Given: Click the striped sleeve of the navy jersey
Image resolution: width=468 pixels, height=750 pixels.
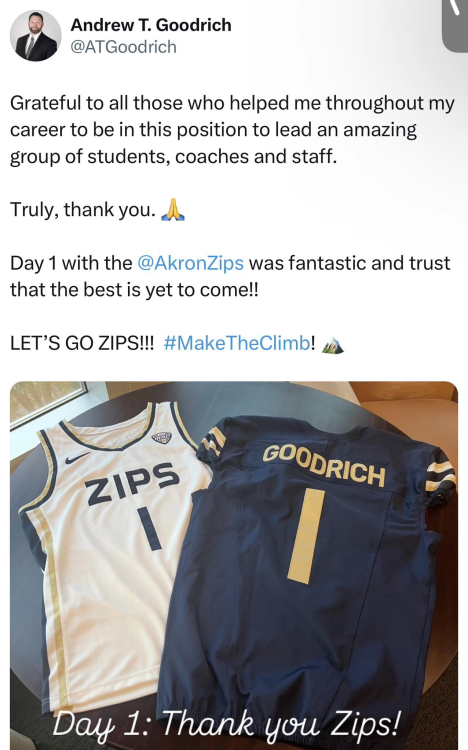Looking at the screenshot, I should pyautogui.click(x=440, y=474).
